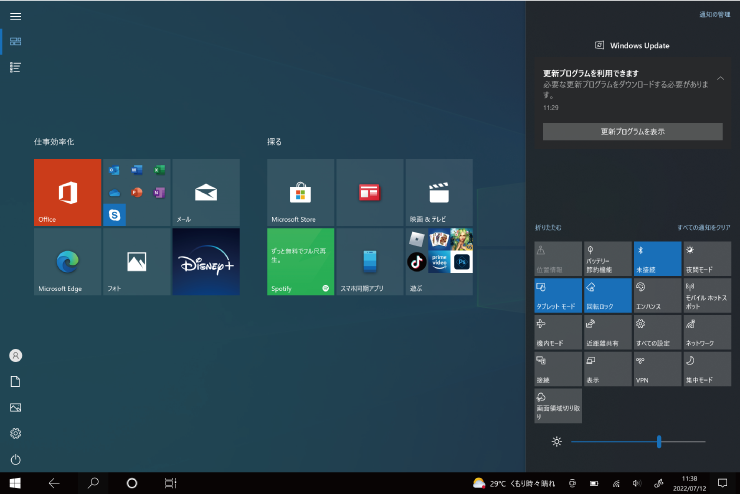Toggle 回転ロック rotation lock
Screen dimensions: 740x495
[x=608, y=296]
